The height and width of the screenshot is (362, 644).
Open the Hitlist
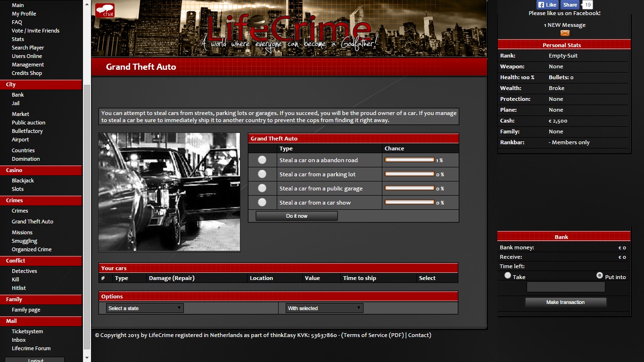click(19, 288)
